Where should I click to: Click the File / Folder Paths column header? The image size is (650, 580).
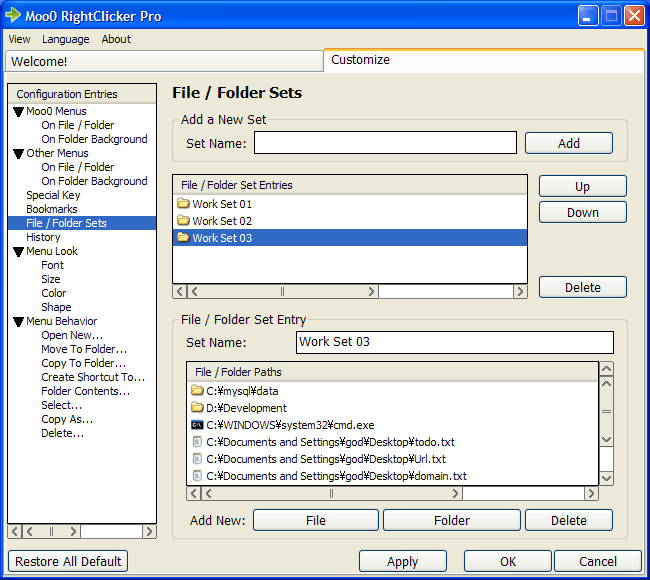pyautogui.click(x=393, y=372)
